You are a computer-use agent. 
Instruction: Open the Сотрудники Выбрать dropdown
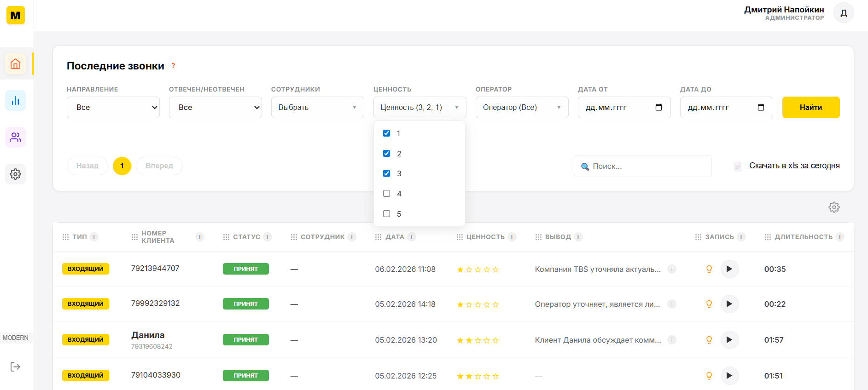[317, 108]
